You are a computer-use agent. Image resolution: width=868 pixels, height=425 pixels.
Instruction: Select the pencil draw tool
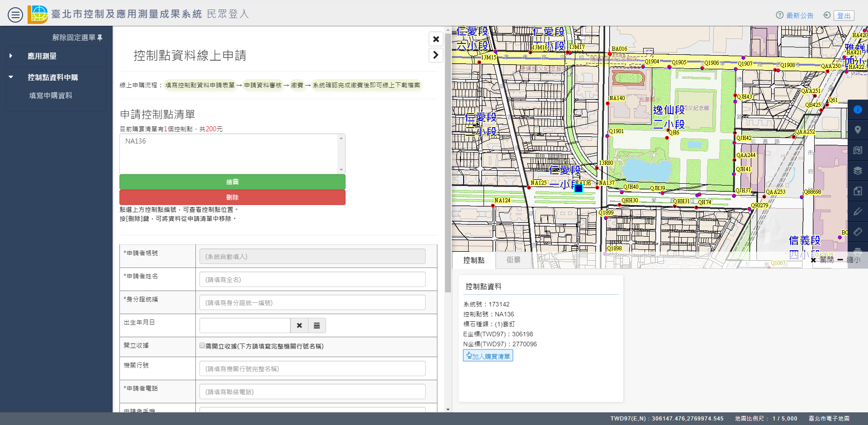[x=857, y=211]
